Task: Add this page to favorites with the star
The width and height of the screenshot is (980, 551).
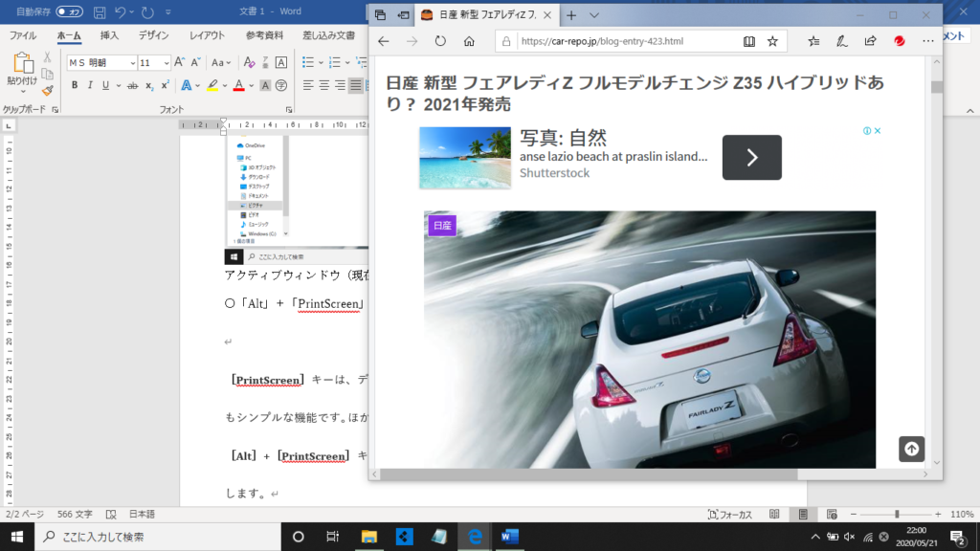Action: point(772,41)
